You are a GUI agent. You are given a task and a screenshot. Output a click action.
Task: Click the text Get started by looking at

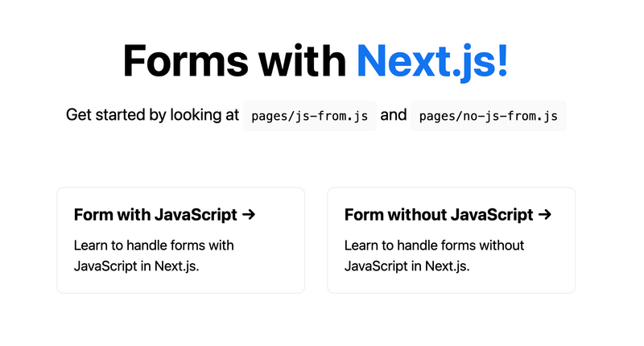click(153, 115)
